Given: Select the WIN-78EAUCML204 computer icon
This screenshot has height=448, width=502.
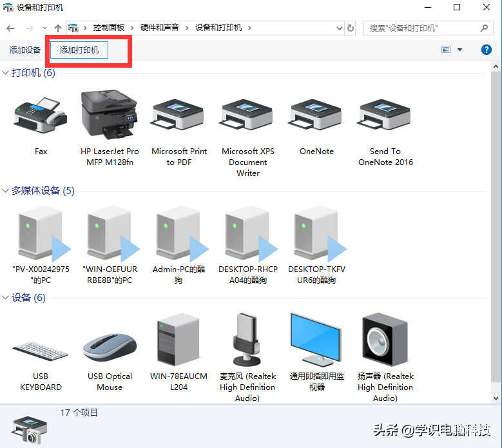Looking at the screenshot, I should 179,340.
